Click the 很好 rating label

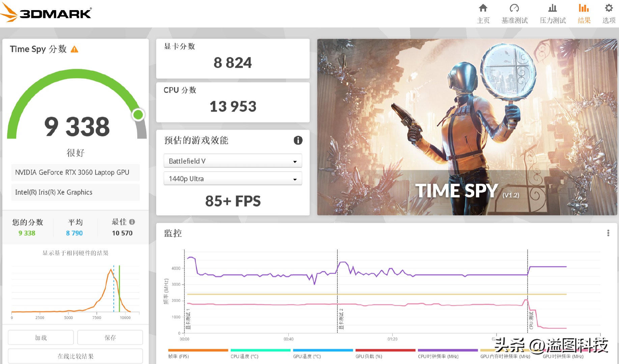point(76,153)
